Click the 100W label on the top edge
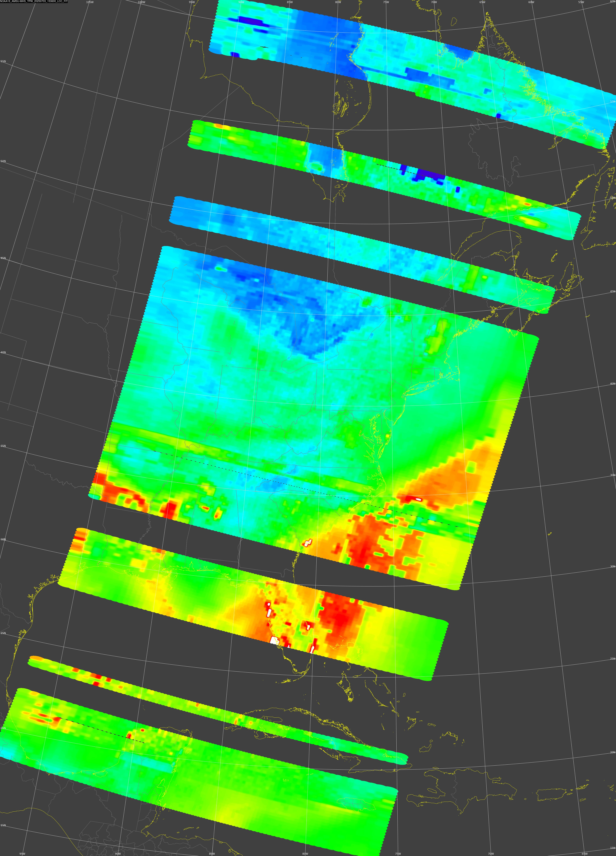616x856 pixels. click(142, 2)
